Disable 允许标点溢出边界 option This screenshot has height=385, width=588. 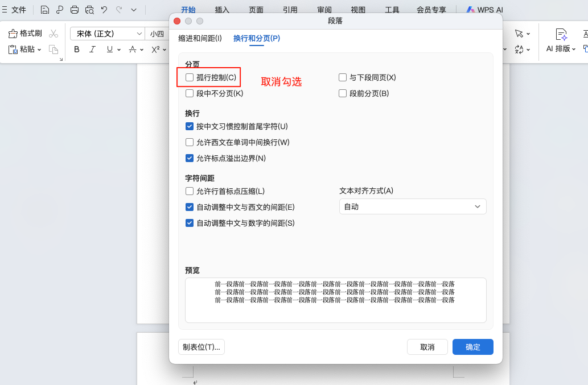tap(189, 158)
